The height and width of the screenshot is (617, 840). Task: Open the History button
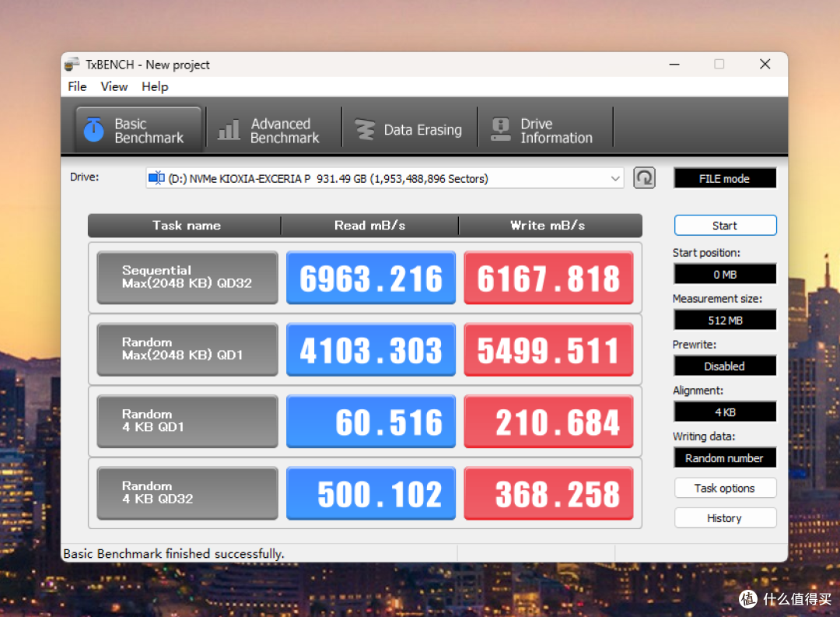pos(725,518)
